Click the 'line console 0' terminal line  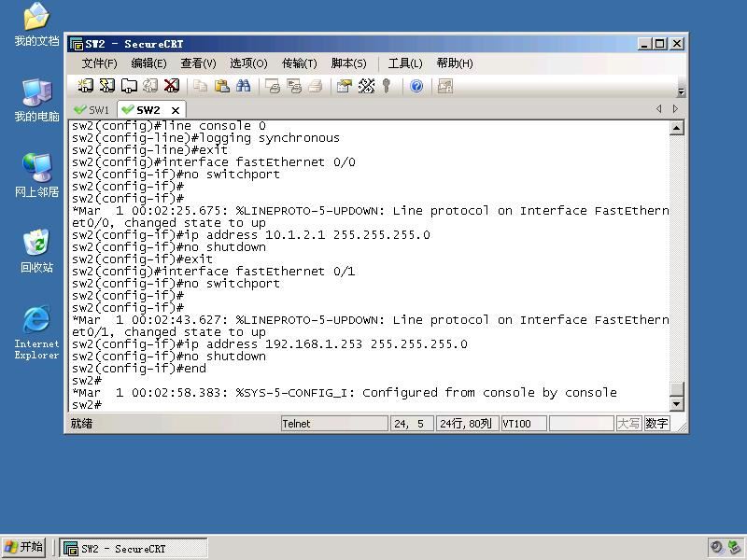click(x=169, y=126)
